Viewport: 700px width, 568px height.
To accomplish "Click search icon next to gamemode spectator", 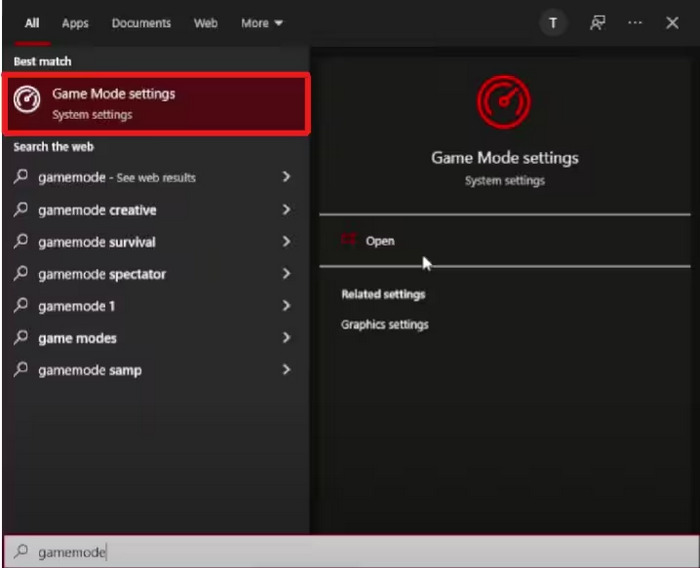I will pos(21,273).
